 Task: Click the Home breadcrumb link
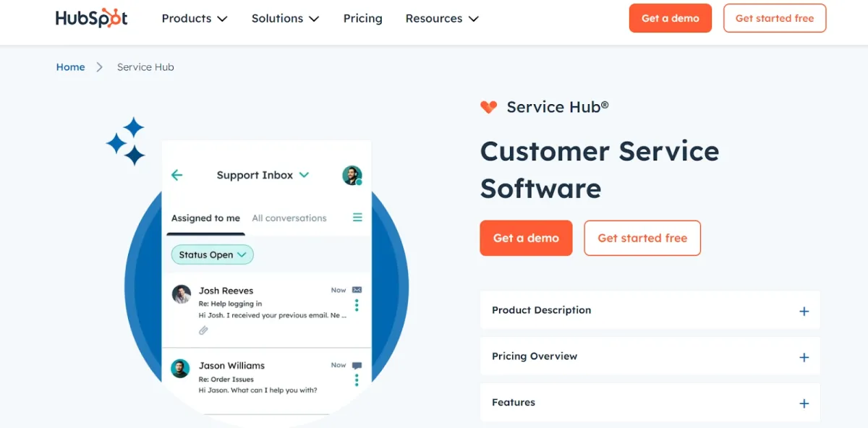pyautogui.click(x=70, y=67)
